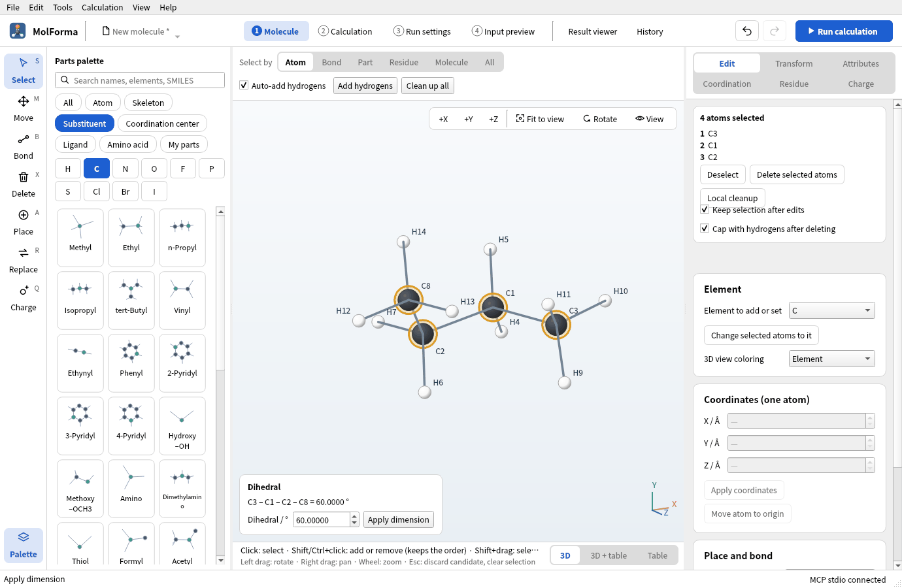Screen dimensions: 902x588
Task: Open the View eye menu
Action: [x=649, y=119]
